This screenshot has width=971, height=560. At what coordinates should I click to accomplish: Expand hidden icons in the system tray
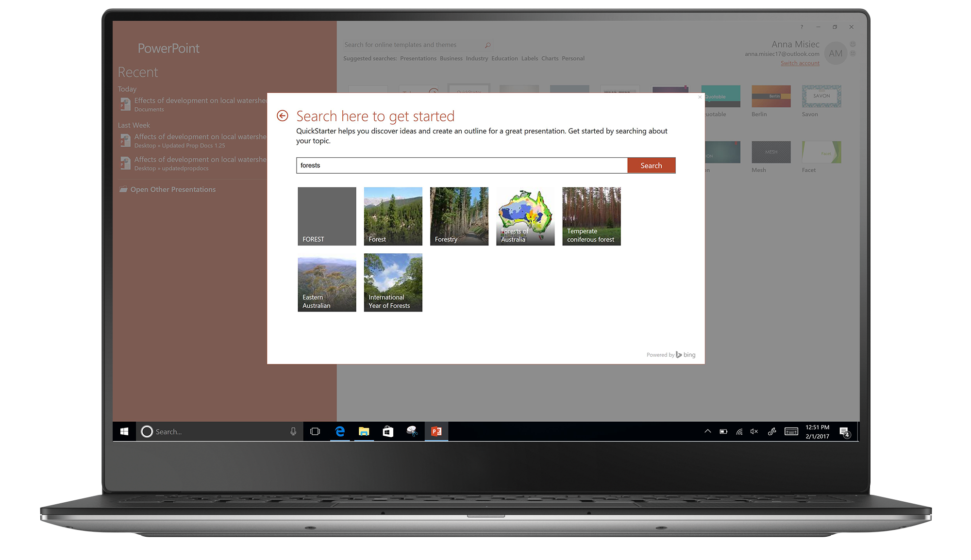pos(707,431)
